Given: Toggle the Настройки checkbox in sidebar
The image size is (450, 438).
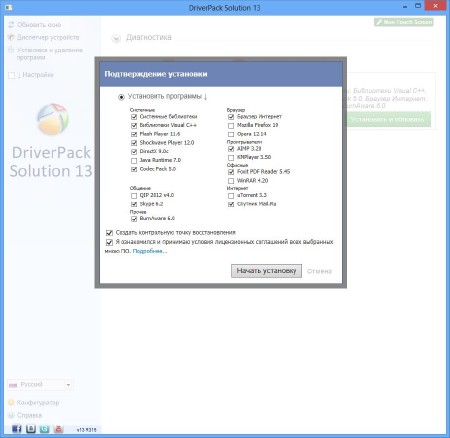Looking at the screenshot, I should [11, 75].
